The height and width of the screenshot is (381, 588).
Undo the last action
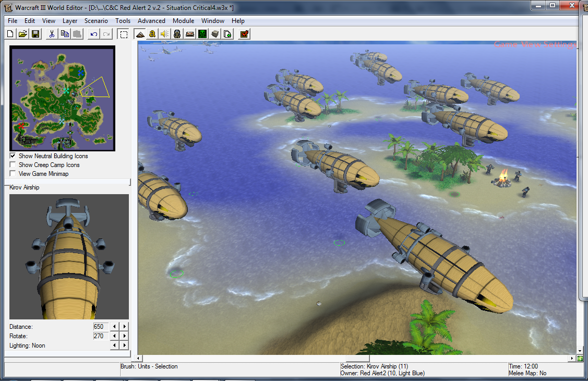pyautogui.click(x=94, y=34)
